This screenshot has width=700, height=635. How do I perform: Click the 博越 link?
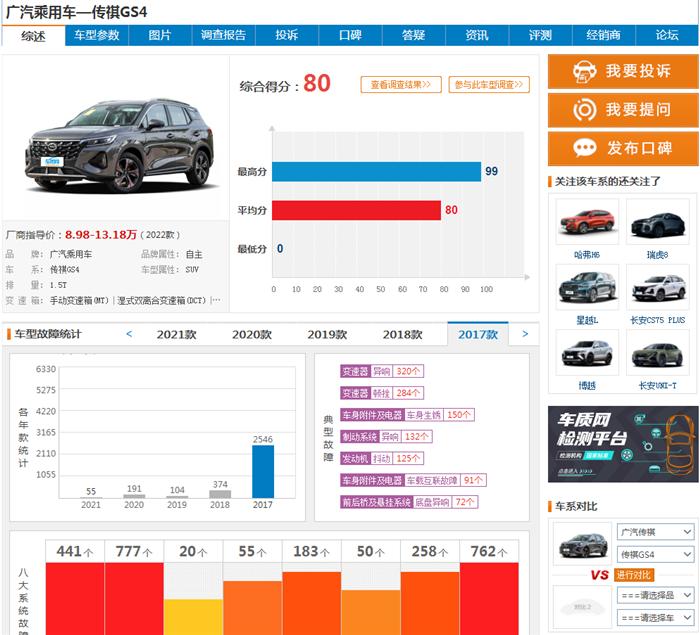[587, 385]
